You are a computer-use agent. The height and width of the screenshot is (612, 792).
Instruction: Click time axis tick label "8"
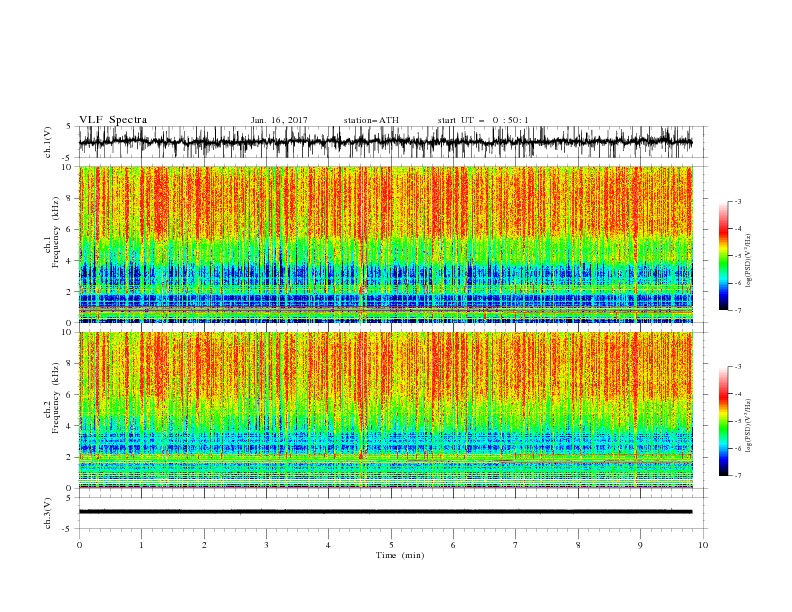point(578,545)
